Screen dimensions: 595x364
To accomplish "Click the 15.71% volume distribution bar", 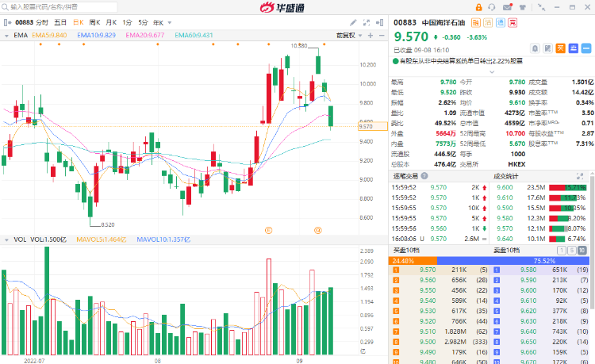I will (x=568, y=187).
